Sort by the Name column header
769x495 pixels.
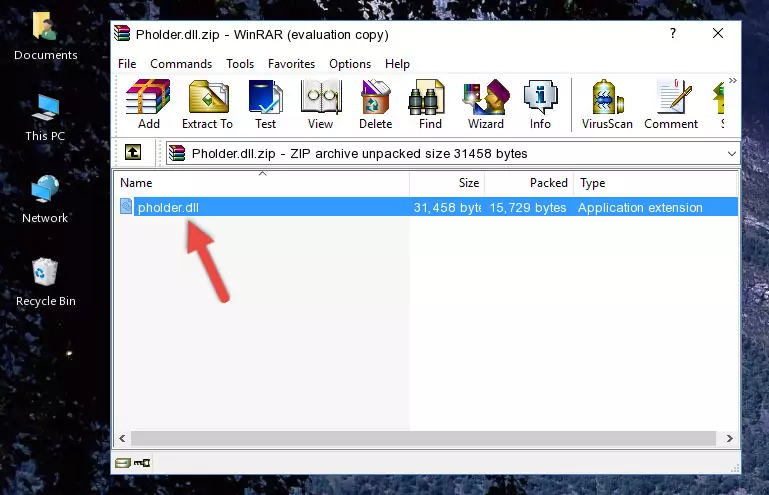coord(262,183)
